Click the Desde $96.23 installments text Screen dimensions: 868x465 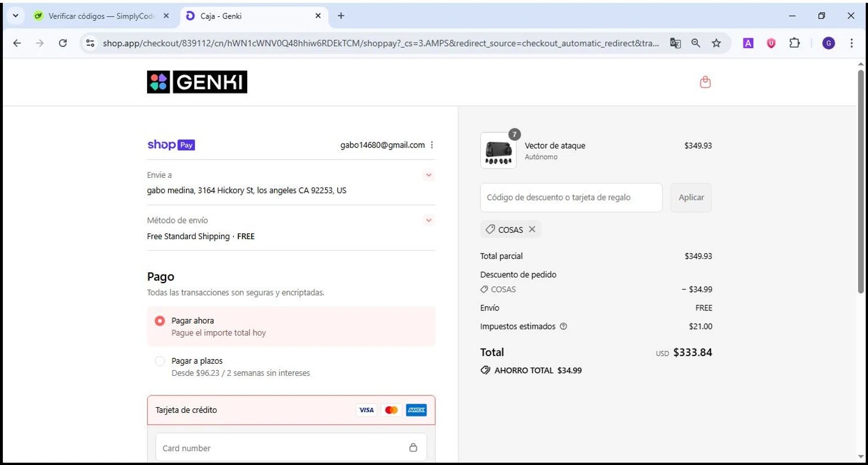tap(241, 373)
